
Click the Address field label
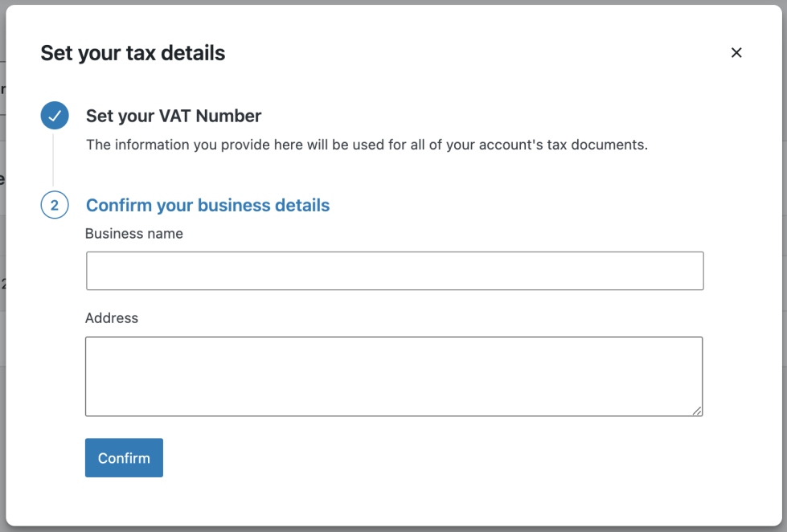point(112,318)
